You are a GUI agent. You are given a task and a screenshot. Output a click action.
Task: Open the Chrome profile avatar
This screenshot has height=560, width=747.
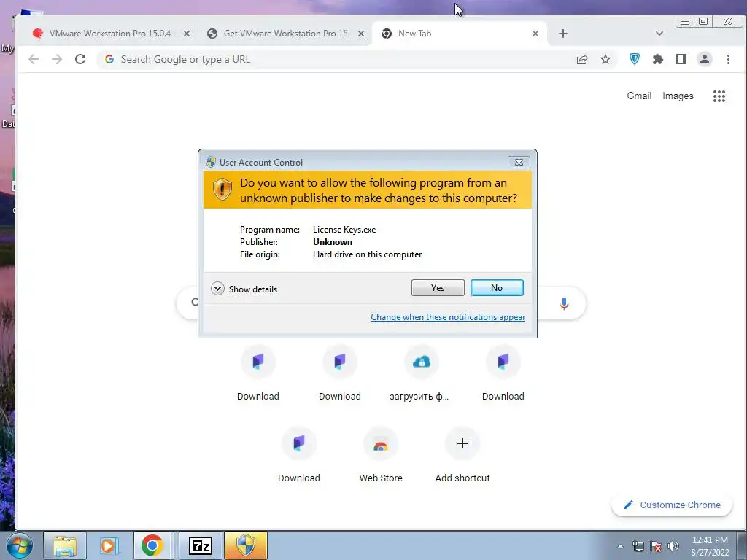point(705,59)
